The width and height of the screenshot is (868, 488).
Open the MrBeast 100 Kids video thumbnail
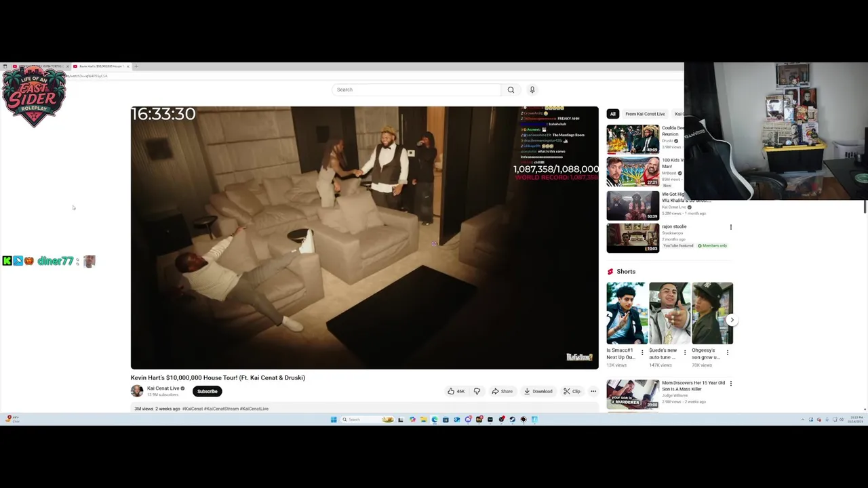click(633, 172)
